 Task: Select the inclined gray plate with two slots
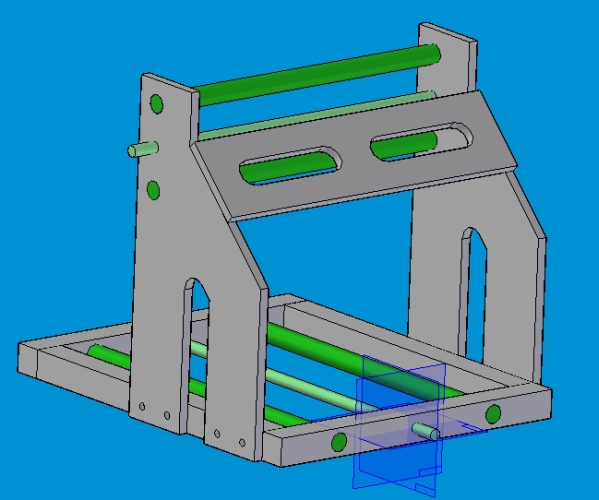tap(353, 155)
